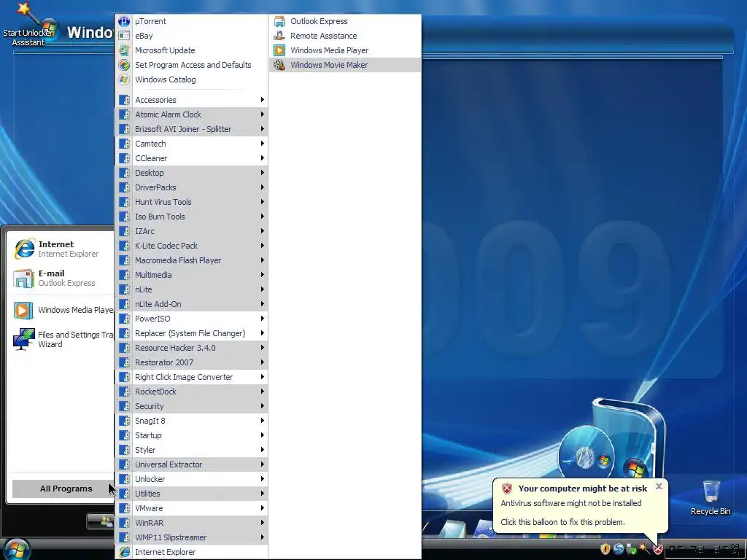Open Restorator 2007 program group

(x=191, y=363)
